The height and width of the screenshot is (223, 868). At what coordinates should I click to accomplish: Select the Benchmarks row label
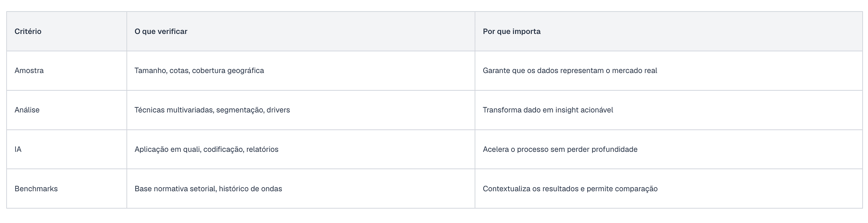click(x=36, y=189)
